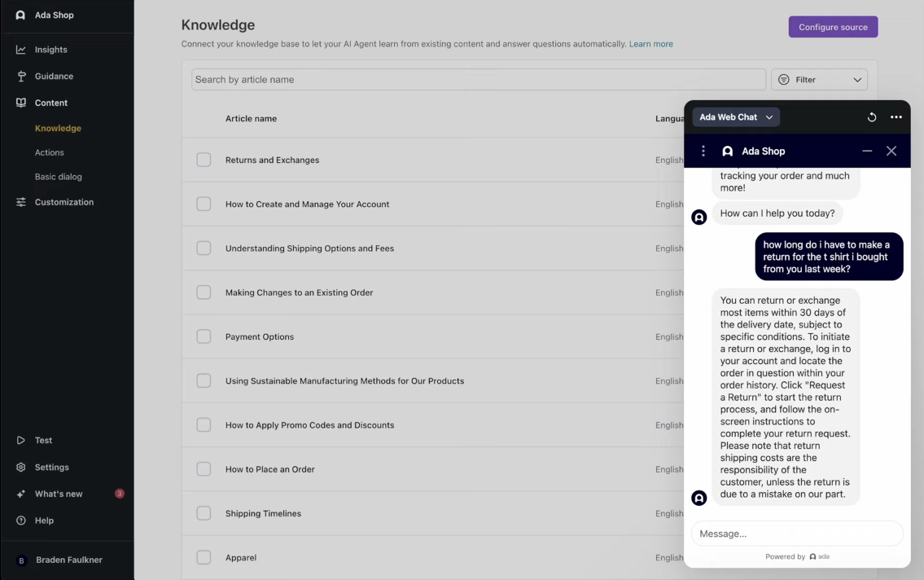The width and height of the screenshot is (924, 580).
Task: Select Returns and Exchanges checkbox
Action: [204, 160]
